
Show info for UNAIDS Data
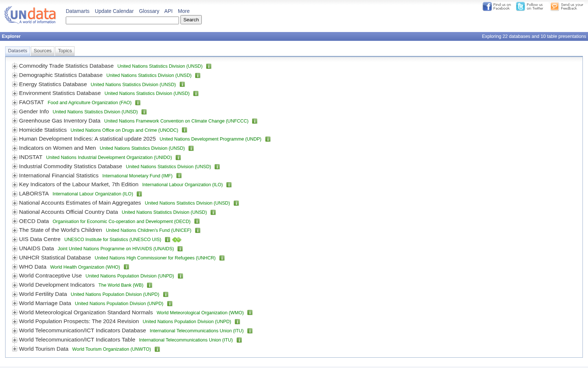[180, 249]
